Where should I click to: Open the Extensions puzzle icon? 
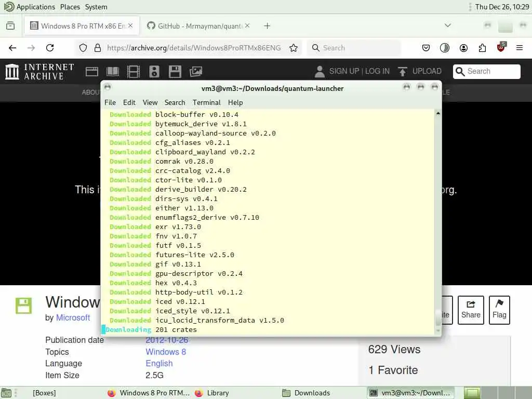[x=482, y=48]
